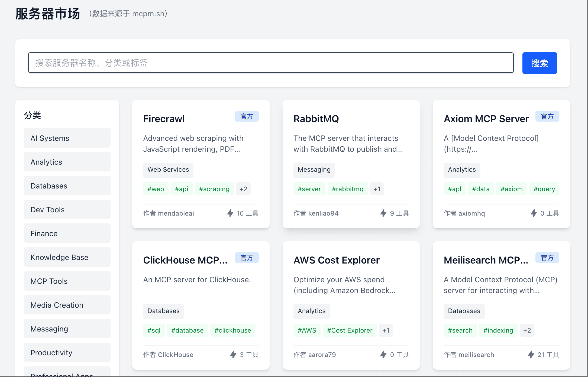Expand the +2 hidden tags on Firecrawl

(x=243, y=189)
